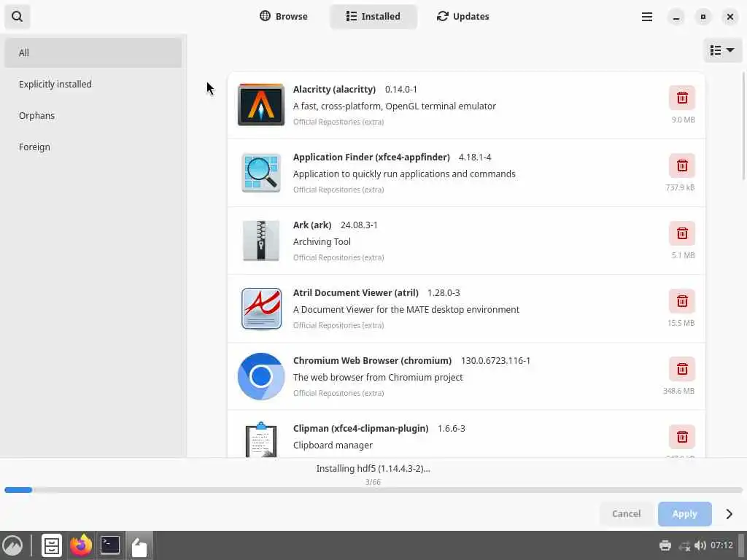Click the Atril Document Viewer (atril) title
Image resolution: width=747 pixels, height=560 pixels.
coord(356,293)
